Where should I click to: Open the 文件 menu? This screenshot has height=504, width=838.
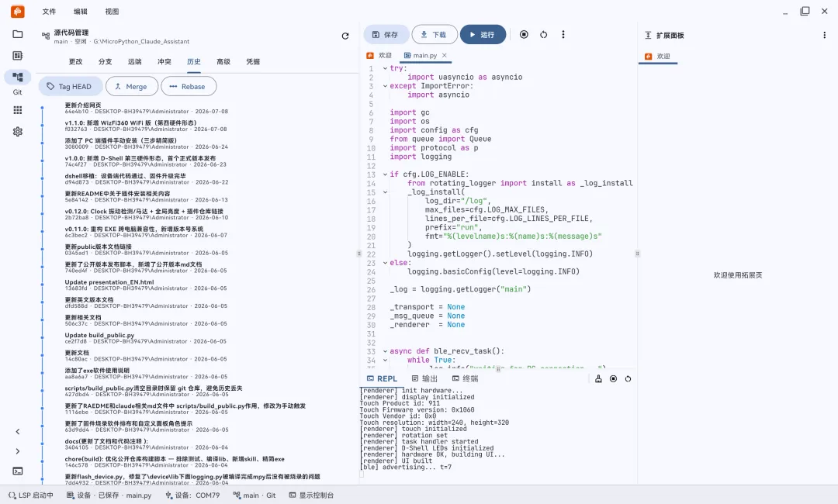(x=49, y=11)
